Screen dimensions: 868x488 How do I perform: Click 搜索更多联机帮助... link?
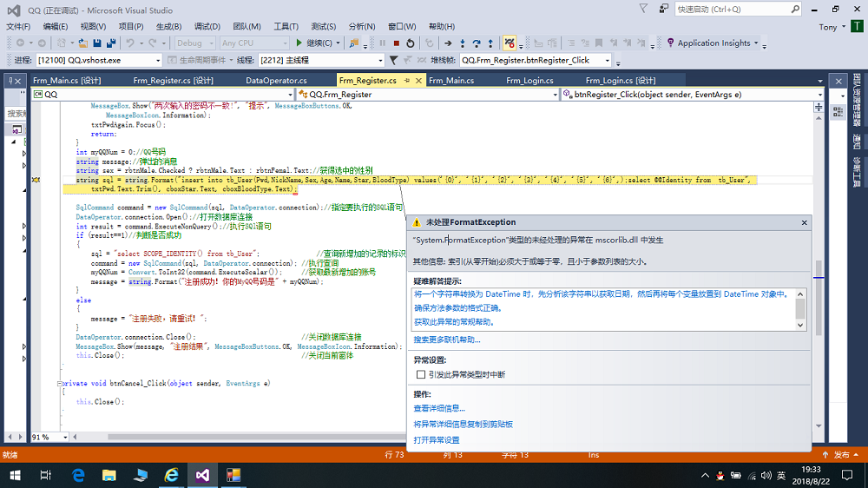[x=447, y=340]
